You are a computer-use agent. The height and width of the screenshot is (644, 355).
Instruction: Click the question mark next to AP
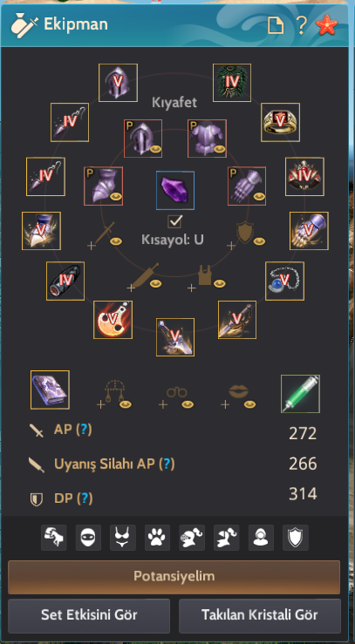point(84,430)
